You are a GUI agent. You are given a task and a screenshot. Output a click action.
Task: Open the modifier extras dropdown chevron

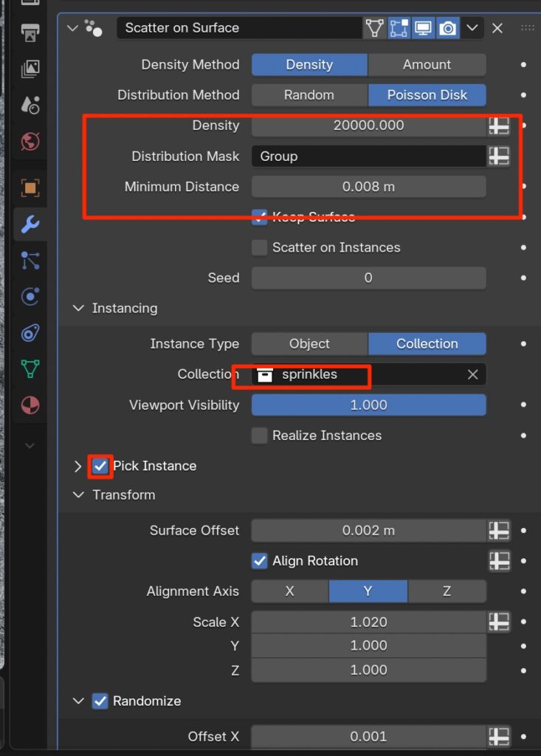pos(472,28)
